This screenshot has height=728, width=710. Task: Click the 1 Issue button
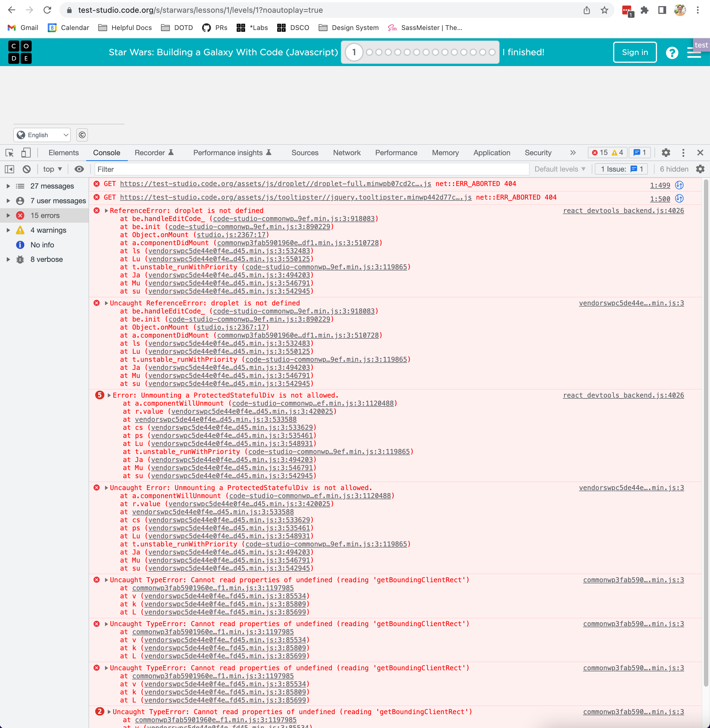(x=621, y=169)
